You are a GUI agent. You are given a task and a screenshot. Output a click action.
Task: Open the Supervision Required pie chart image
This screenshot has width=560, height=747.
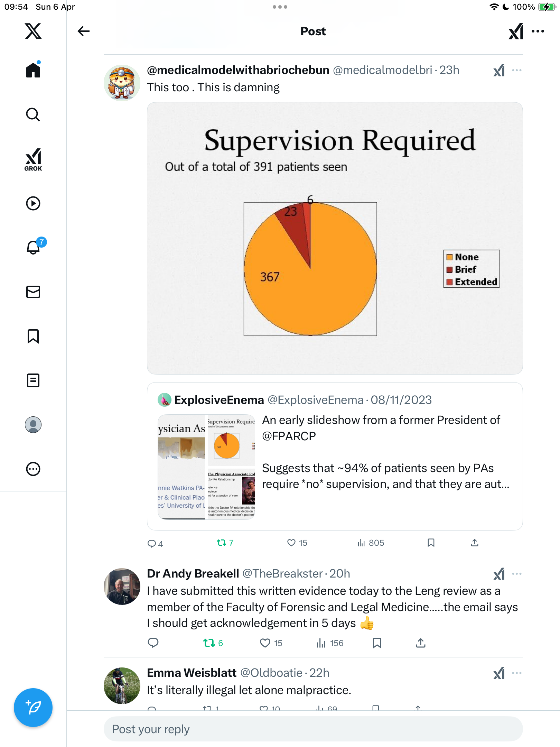click(x=335, y=238)
